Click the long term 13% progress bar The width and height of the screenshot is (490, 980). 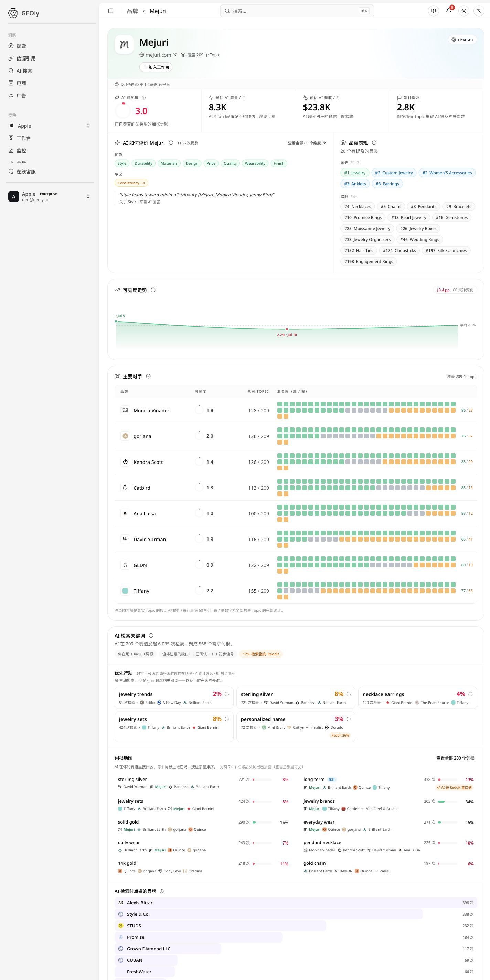tap(447, 780)
